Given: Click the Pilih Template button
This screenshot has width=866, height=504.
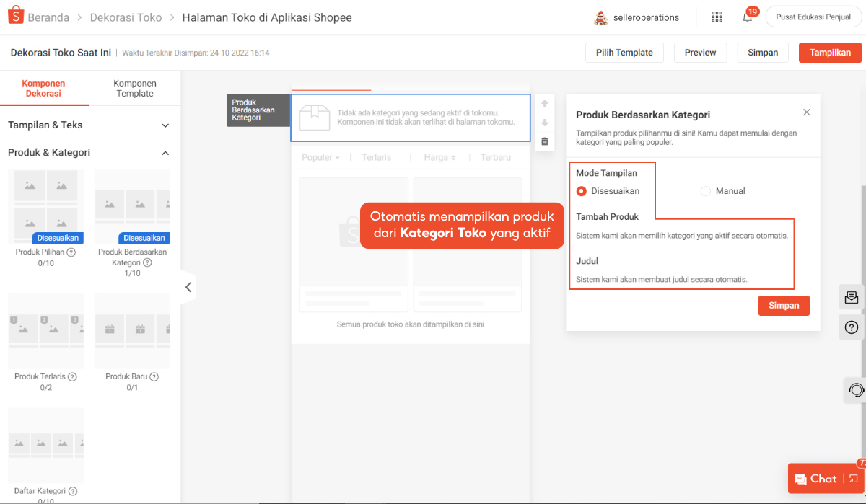Looking at the screenshot, I should click(624, 53).
